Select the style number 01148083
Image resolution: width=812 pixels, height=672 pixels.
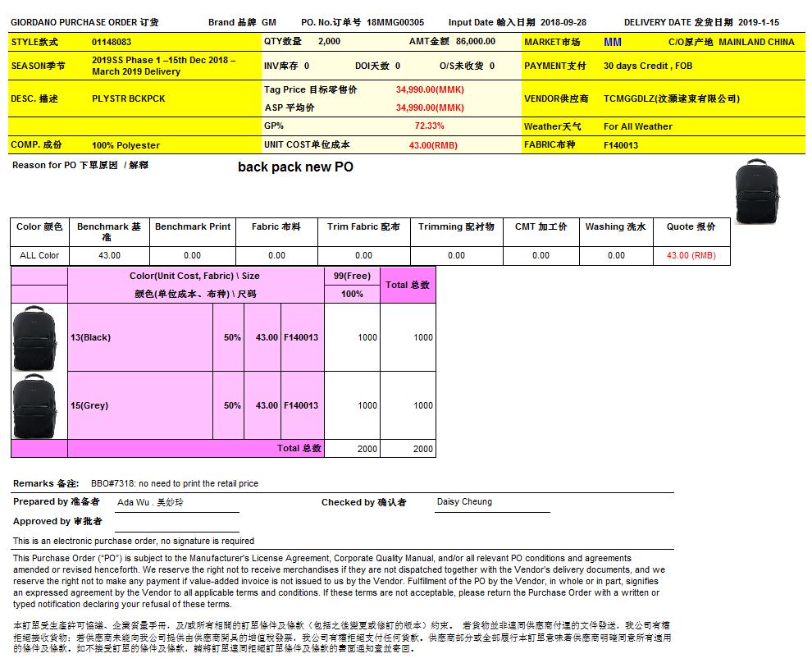pos(112,41)
